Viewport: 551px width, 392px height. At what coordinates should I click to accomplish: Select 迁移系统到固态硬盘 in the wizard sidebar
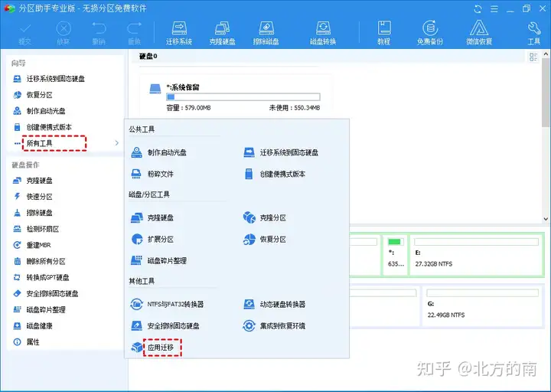pos(49,79)
